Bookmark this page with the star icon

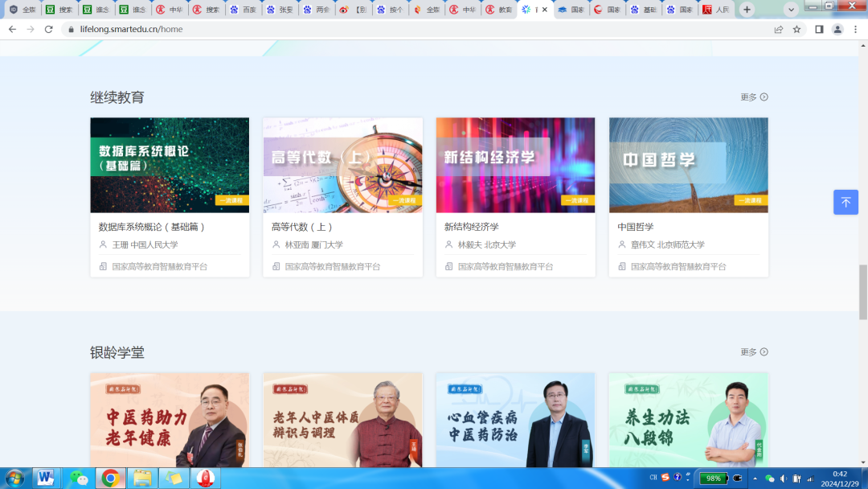pos(796,29)
